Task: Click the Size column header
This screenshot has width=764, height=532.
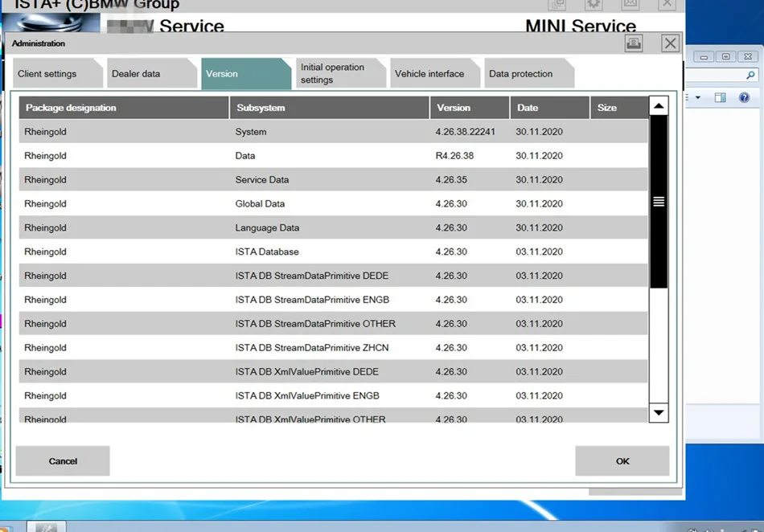Action: tap(619, 108)
